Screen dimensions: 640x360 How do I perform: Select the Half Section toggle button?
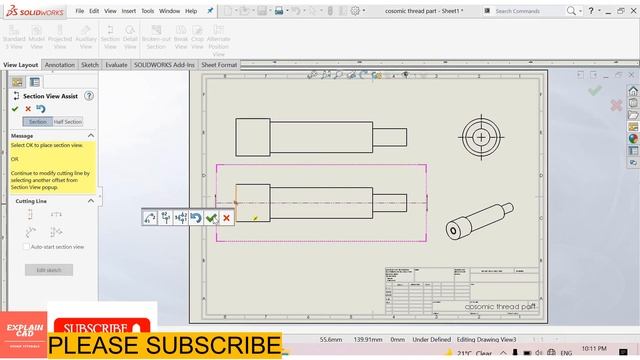tap(68, 122)
